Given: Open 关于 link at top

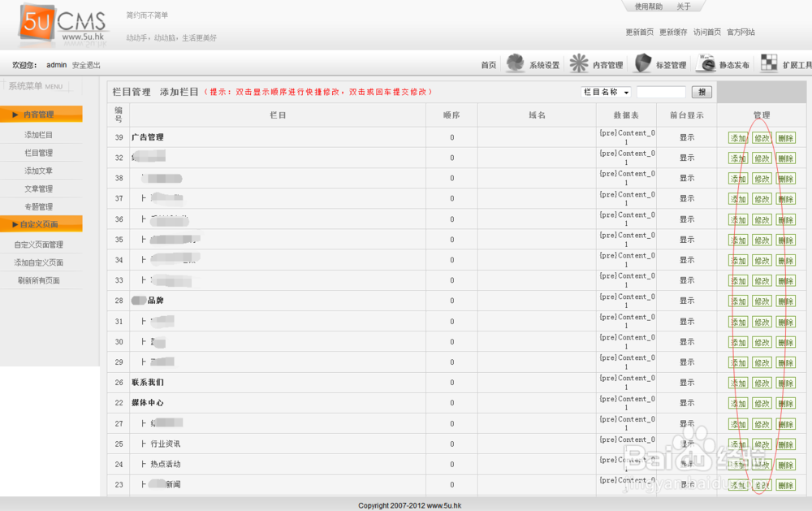Looking at the screenshot, I should click(x=684, y=6).
